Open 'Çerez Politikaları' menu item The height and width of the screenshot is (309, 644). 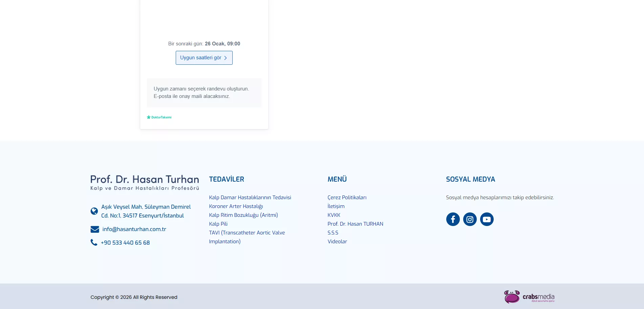(347, 198)
